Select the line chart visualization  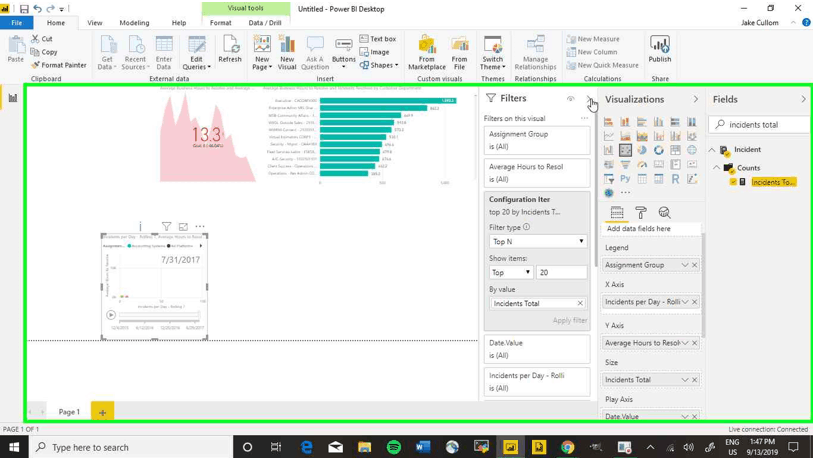tap(608, 136)
